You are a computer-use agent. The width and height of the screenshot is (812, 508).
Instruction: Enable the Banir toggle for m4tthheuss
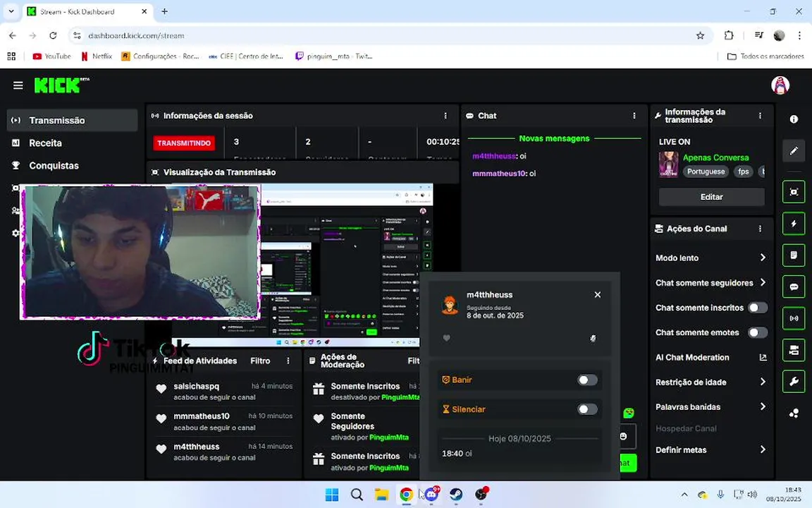(587, 380)
